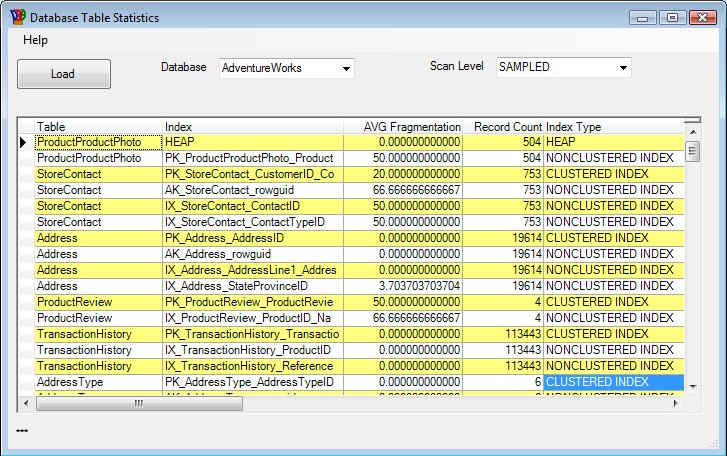Click record count 113443 in IX_TransactionHistory_ProductID row

pos(503,350)
